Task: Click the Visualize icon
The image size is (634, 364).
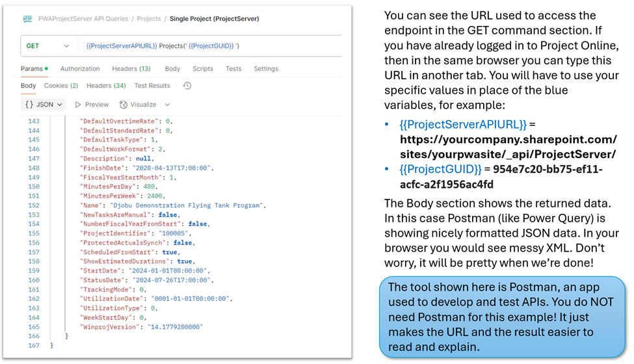Action: pyautogui.click(x=124, y=105)
